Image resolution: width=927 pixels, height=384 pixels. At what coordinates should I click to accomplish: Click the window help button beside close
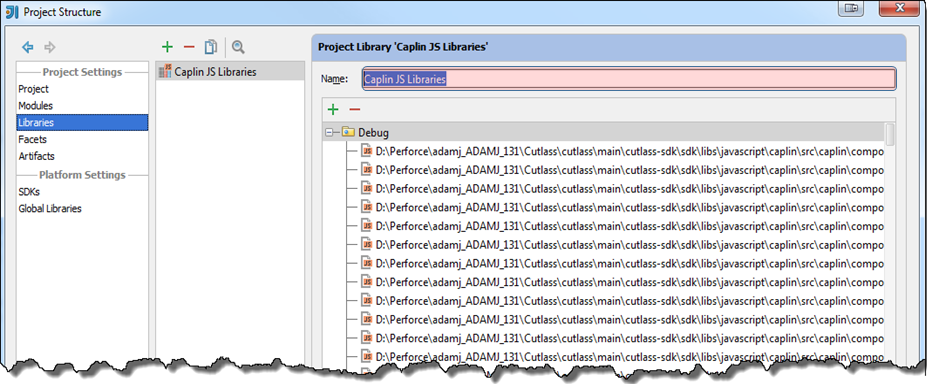[852, 8]
